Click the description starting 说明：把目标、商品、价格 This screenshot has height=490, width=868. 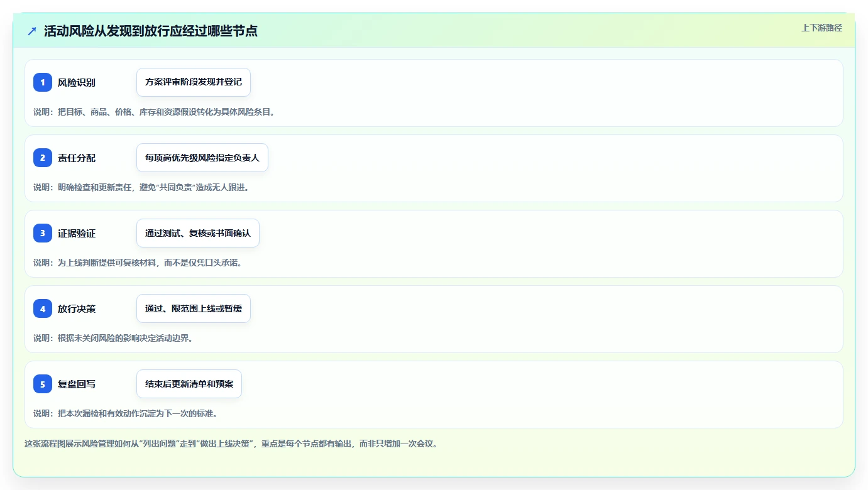pos(154,112)
